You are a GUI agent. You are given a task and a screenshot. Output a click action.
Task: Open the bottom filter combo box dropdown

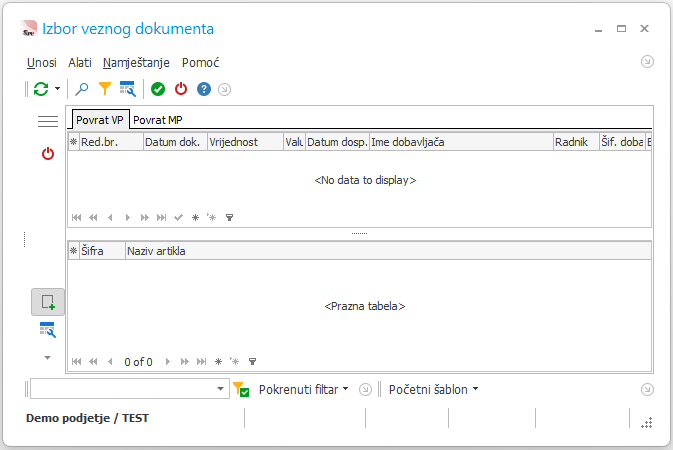220,389
